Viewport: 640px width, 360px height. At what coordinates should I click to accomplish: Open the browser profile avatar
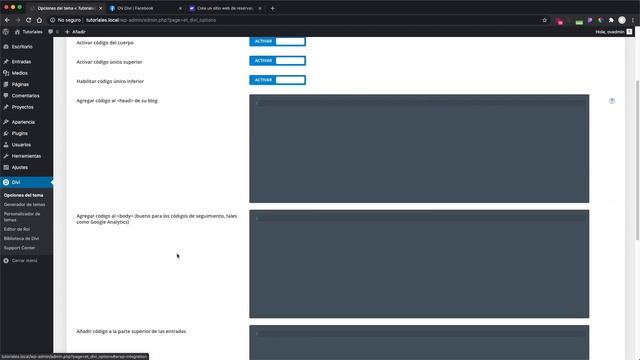tap(622, 20)
